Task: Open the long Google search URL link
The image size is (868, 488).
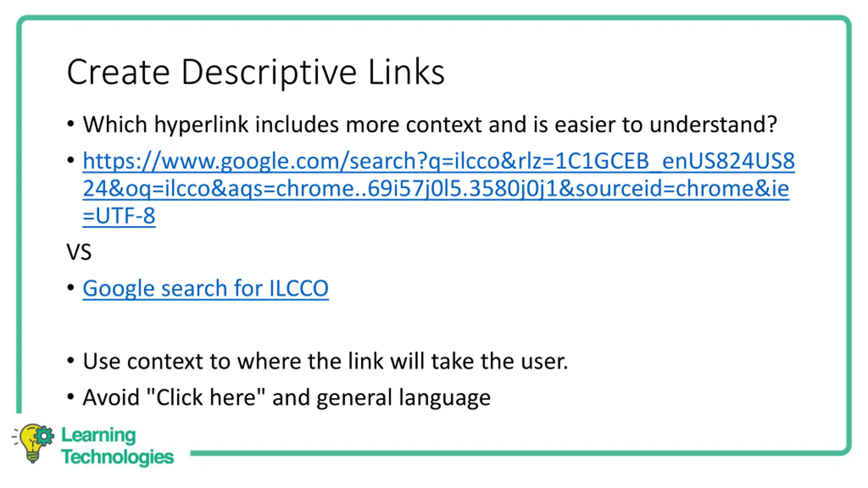Action: 439,188
